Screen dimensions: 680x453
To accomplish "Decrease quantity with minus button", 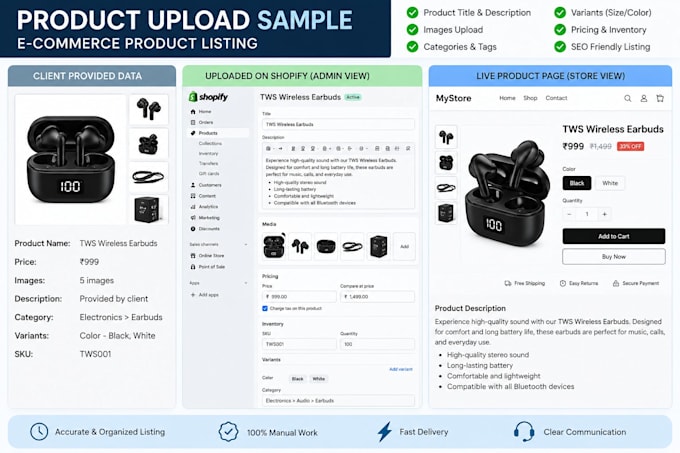I will pyautogui.click(x=569, y=214).
